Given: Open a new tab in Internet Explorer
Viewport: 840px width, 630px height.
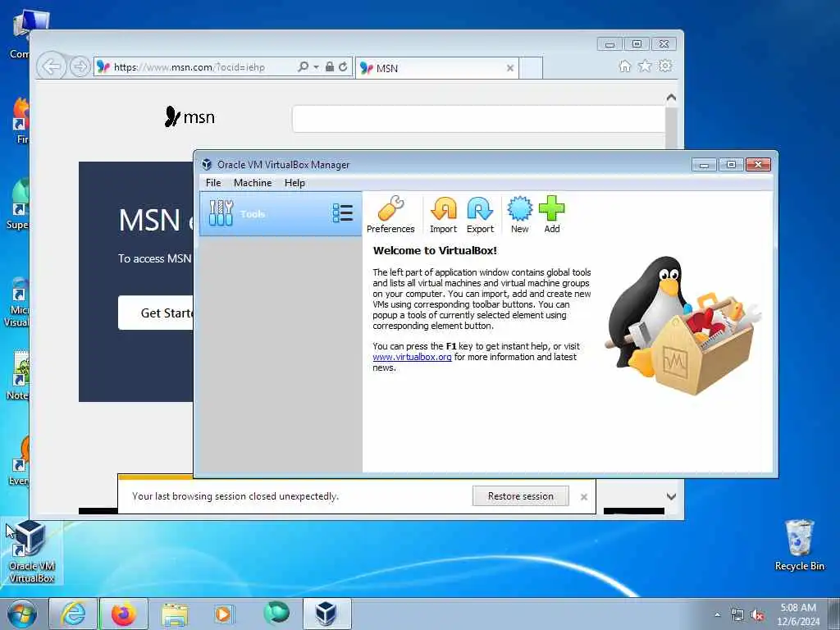Looking at the screenshot, I should coord(531,68).
